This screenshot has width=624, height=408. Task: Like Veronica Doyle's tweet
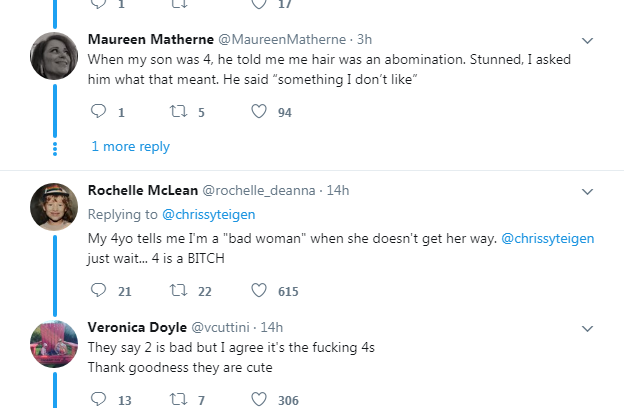tap(259, 399)
